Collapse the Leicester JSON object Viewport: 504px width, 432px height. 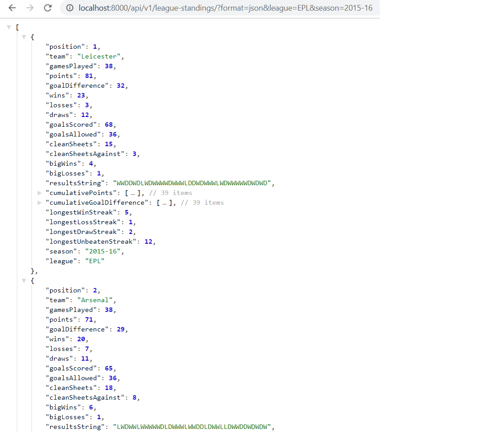pos(24,37)
